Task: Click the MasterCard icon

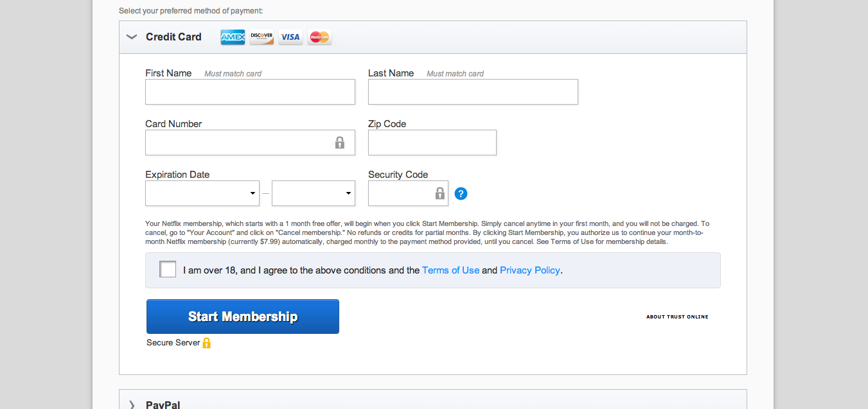Action: point(319,37)
